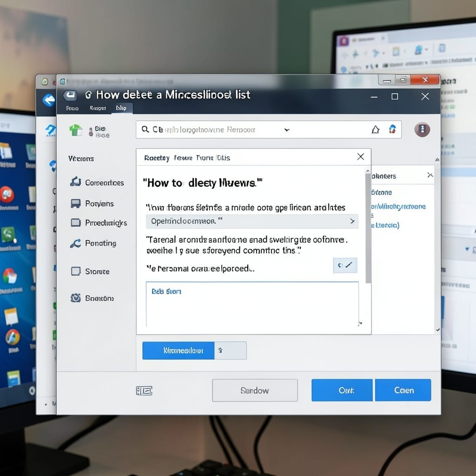Viewport: 476px width, 476px height.
Task: Click the Ponating sidebar label
Action: click(x=100, y=244)
